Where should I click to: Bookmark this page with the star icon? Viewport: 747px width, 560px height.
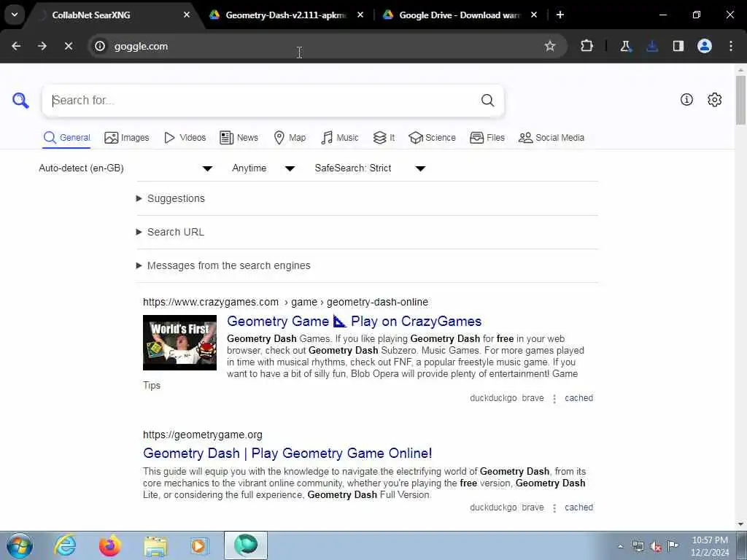coord(550,46)
